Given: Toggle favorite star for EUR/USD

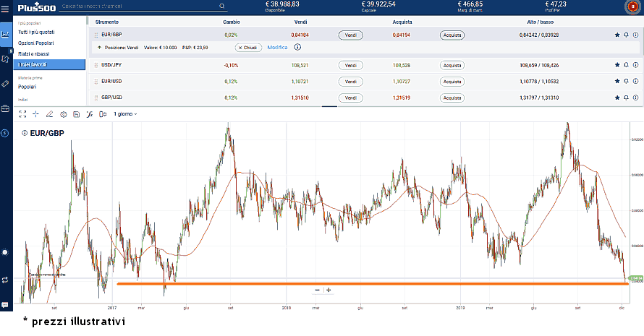Looking at the screenshot, I should pyautogui.click(x=617, y=82).
